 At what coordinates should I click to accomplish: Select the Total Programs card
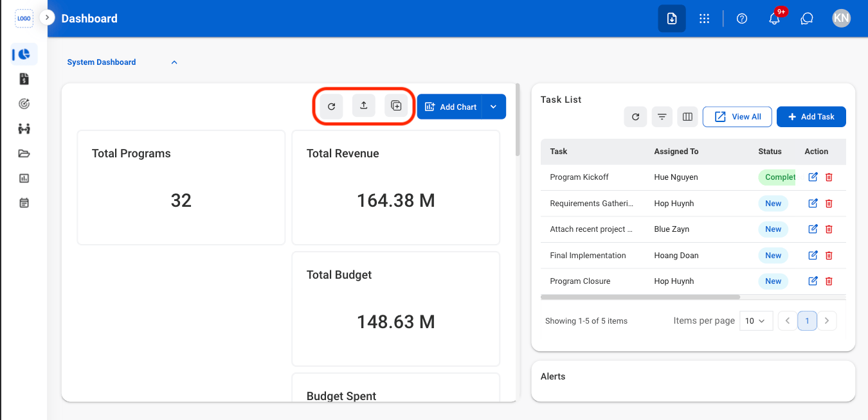pyautogui.click(x=181, y=188)
